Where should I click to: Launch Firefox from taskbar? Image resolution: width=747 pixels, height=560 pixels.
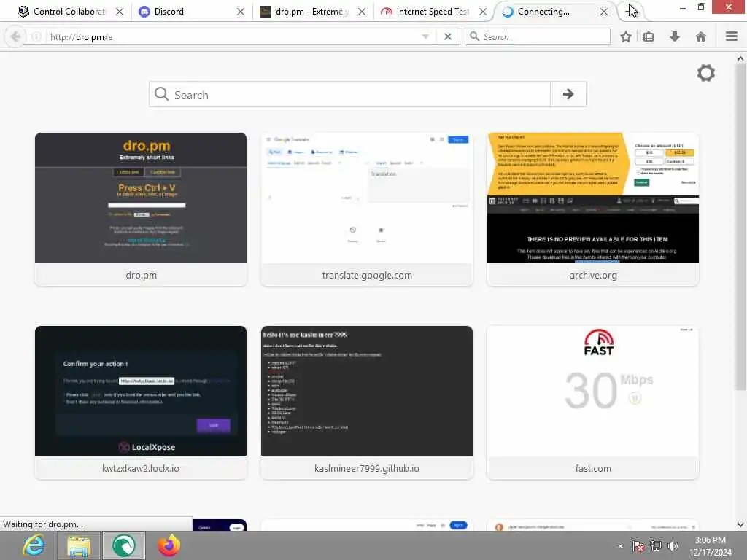[169, 545]
